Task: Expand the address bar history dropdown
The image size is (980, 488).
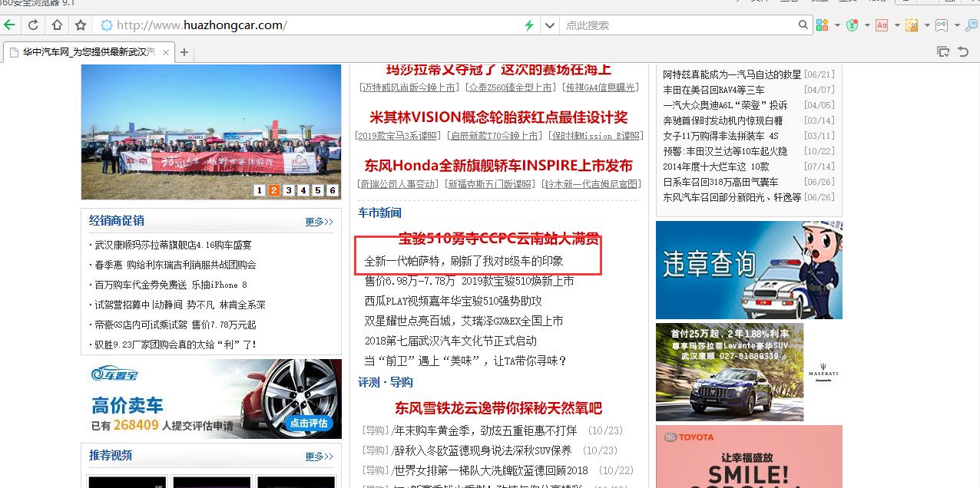Action: click(549, 25)
